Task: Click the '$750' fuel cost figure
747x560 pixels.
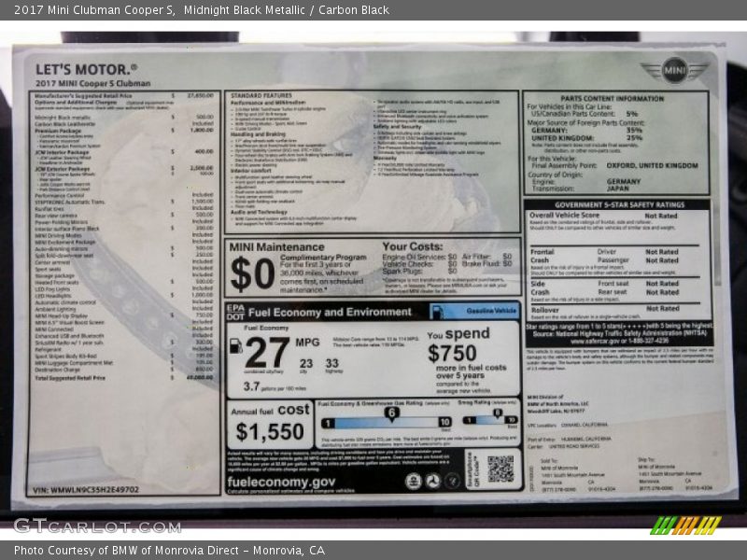Action: (x=452, y=354)
